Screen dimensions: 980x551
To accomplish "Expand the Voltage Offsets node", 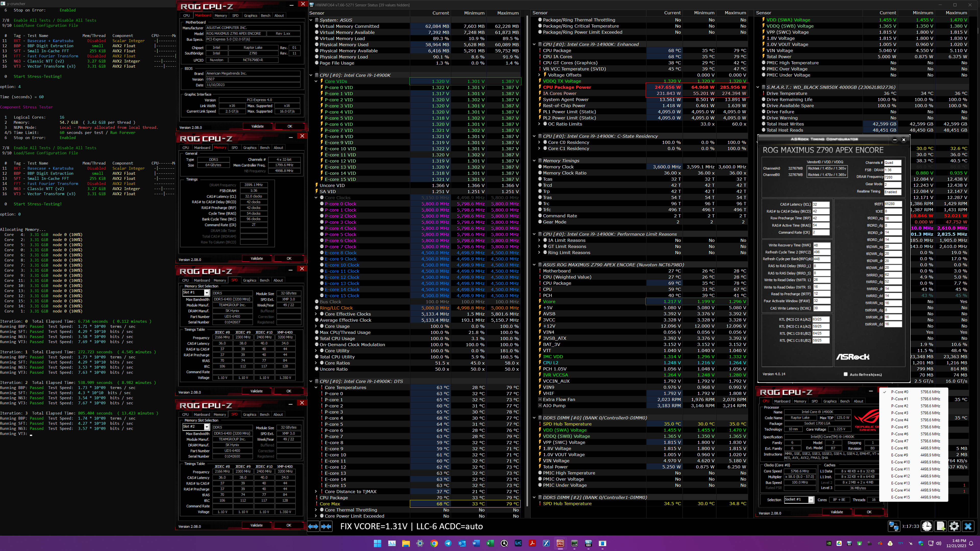I will pyautogui.click(x=539, y=75).
